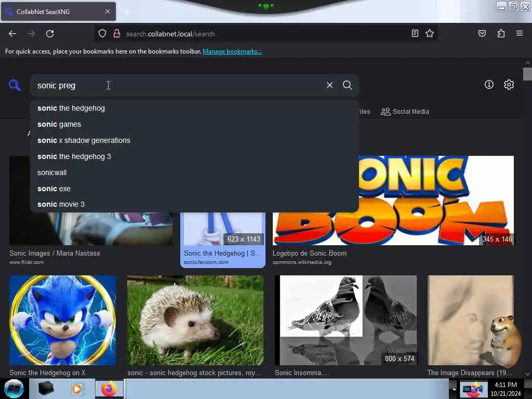Click the page vertical scrollbar thumb
The height and width of the screenshot is (399, 532).
[527, 74]
